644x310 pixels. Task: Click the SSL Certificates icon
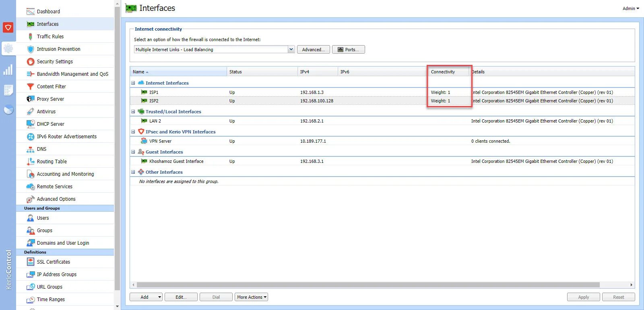click(30, 262)
